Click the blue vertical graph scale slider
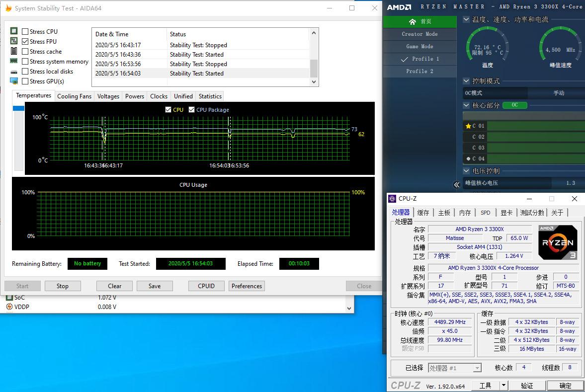 point(19,108)
